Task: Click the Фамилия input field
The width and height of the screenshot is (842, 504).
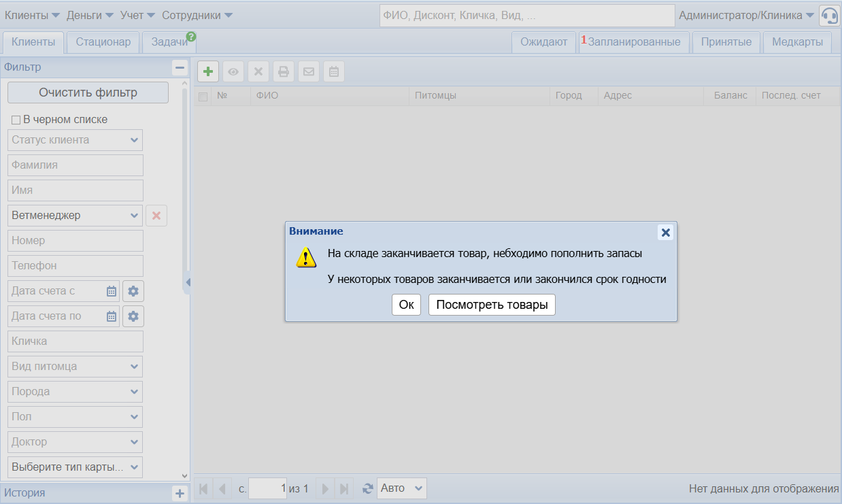Action: 75,165
